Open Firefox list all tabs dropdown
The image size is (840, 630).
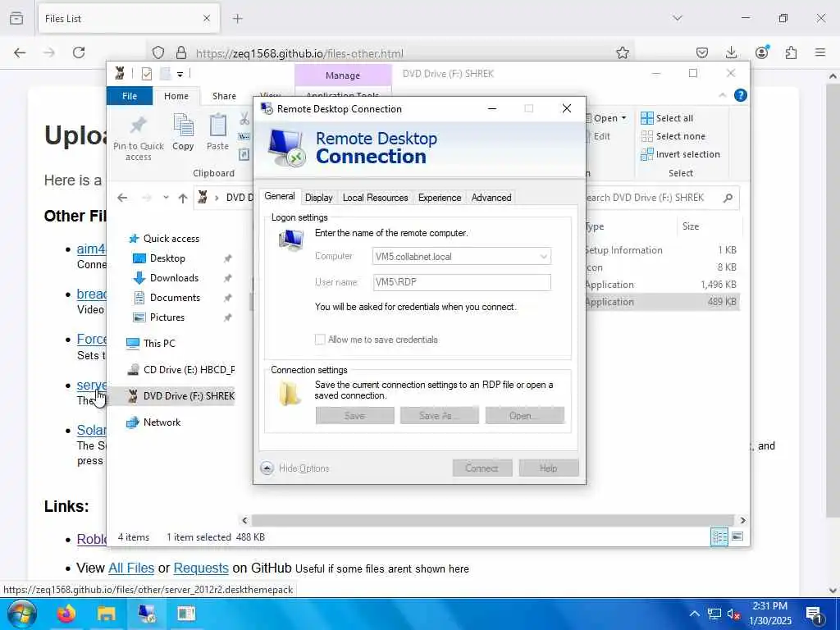point(677,18)
